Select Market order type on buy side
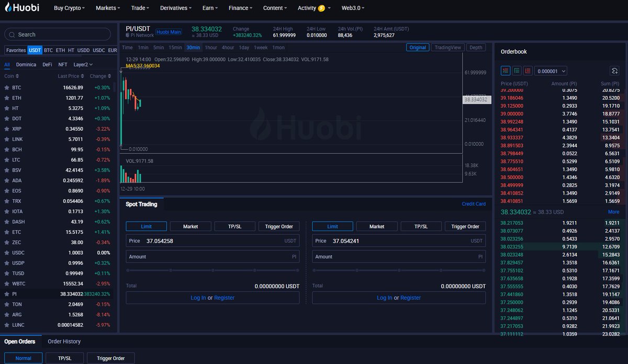 (x=190, y=226)
